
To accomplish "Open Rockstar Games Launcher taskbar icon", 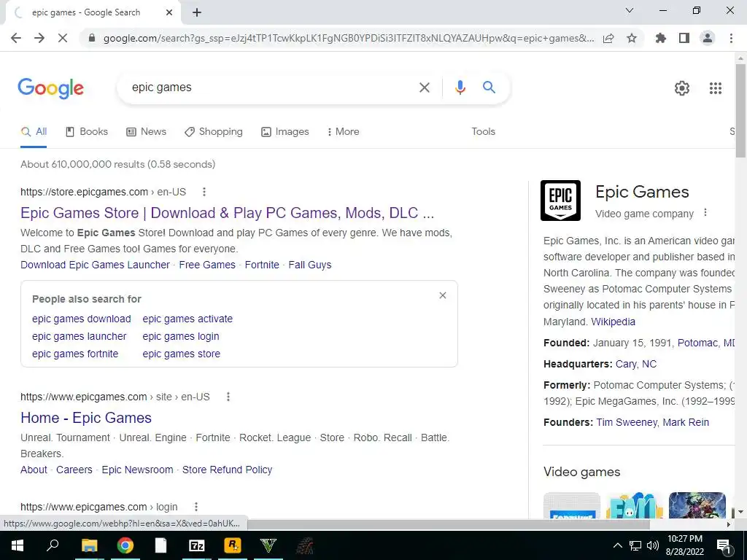I will [233, 545].
